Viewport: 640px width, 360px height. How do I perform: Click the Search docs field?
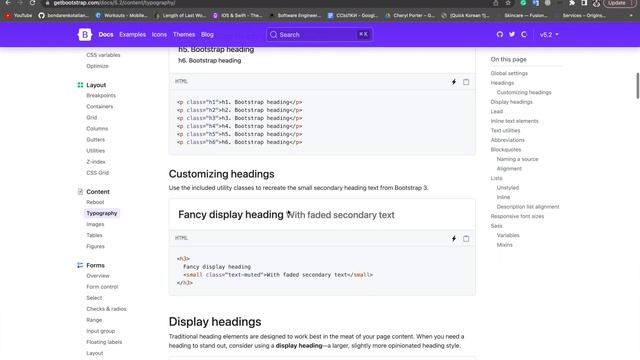[319, 35]
